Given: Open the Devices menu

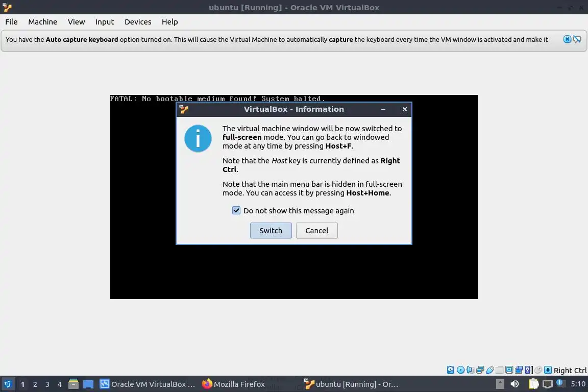Looking at the screenshot, I should point(138,22).
